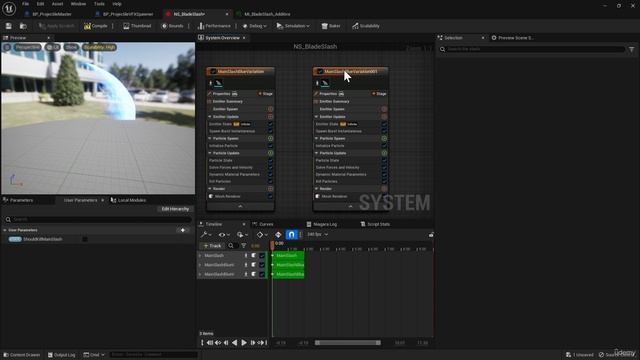Open the Local Modules tab

click(128, 200)
